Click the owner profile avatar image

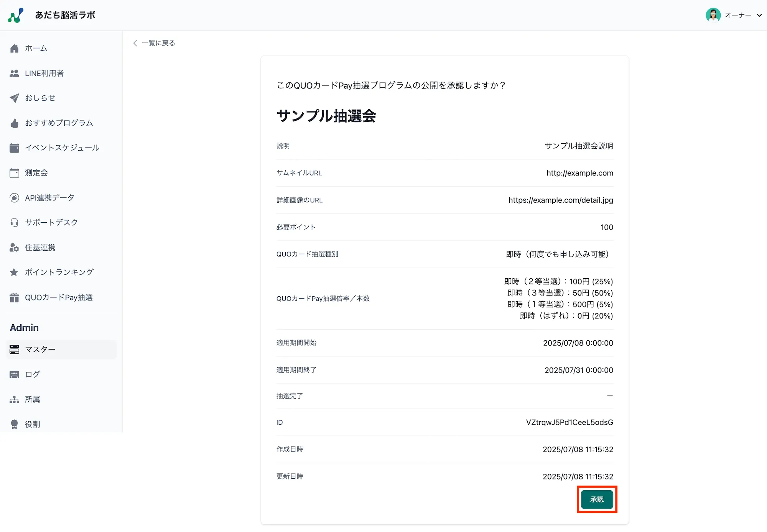coord(713,15)
